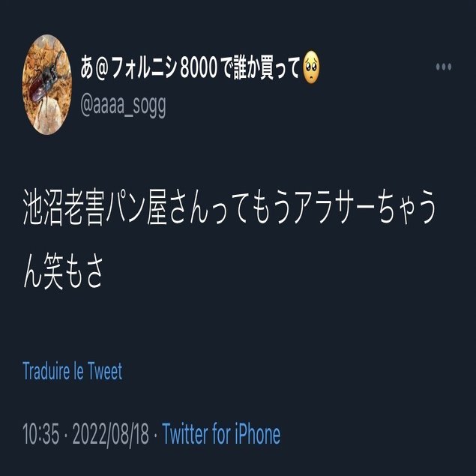Viewport: 476px width, 476px height.
Task: Click the pleading face emoji in display name
Action: click(312, 67)
